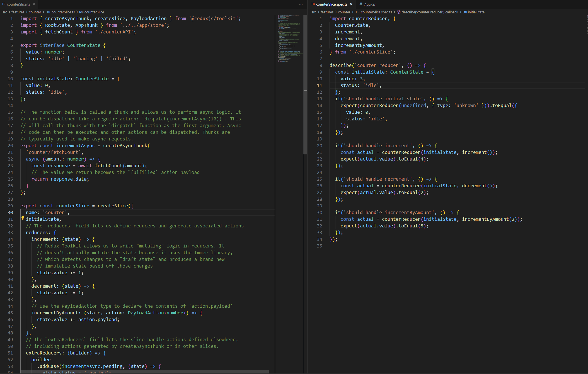Click the TS icon on counterSlice.ts tab
This screenshot has height=374, width=588.
[x=4, y=4]
